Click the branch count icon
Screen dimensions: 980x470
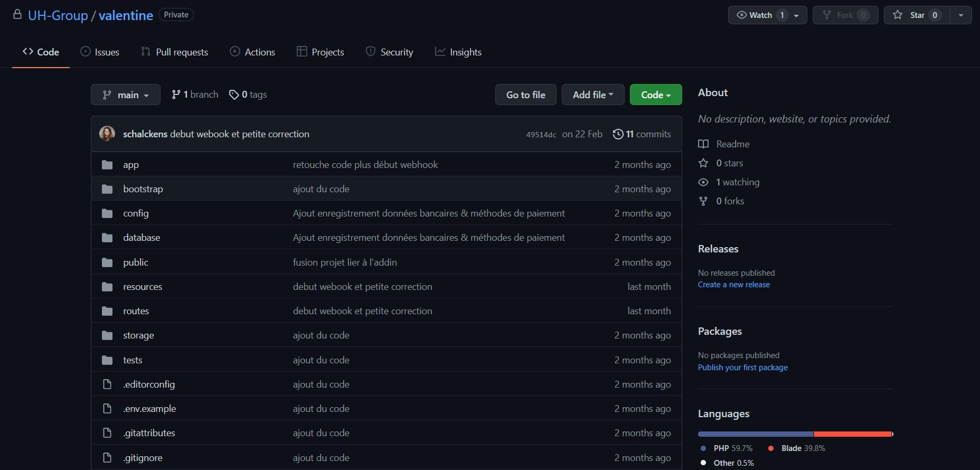pos(176,95)
